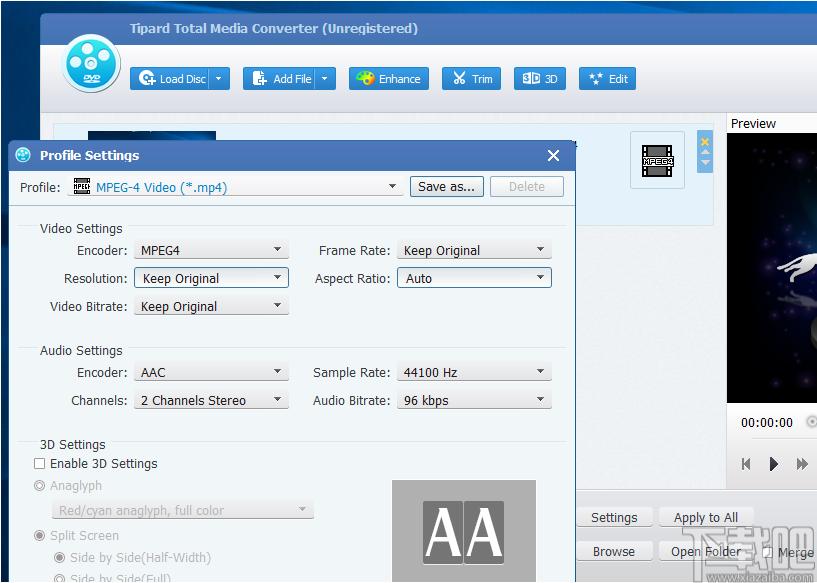Open the Profile dropdown MPEG-4 Video
The height and width of the screenshot is (583, 817).
coord(235,187)
